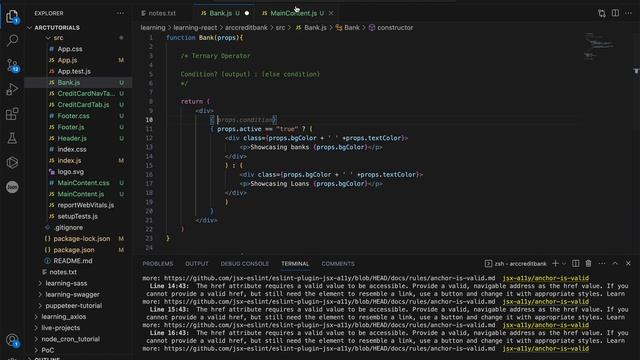Open the Bank.js editor tab
This screenshot has height=360, width=640.
(224, 13)
